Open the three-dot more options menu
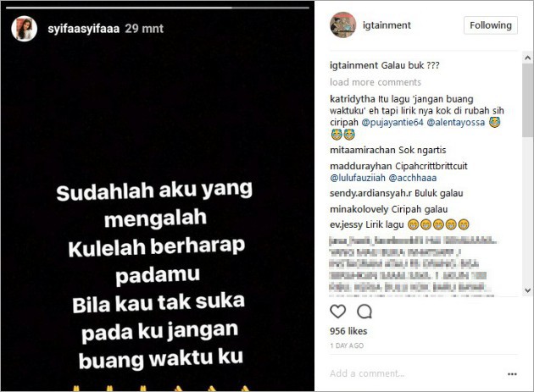Image resolution: width=534 pixels, height=392 pixels. click(x=512, y=374)
